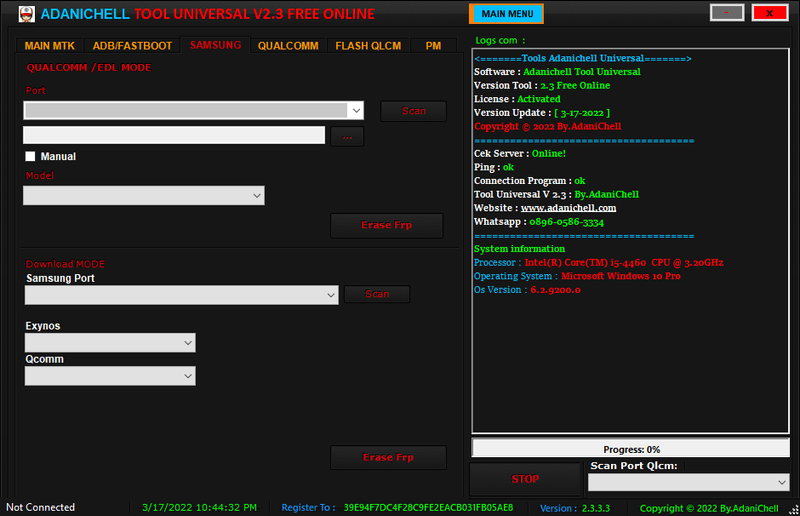Open the MAIN MENU button
This screenshot has height=516, width=800.
coord(507,14)
